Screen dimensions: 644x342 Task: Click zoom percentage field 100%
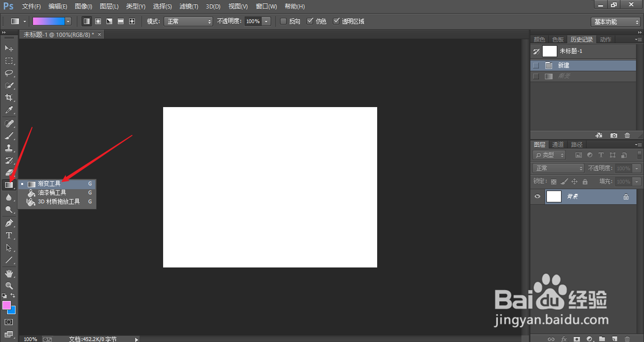(31, 339)
